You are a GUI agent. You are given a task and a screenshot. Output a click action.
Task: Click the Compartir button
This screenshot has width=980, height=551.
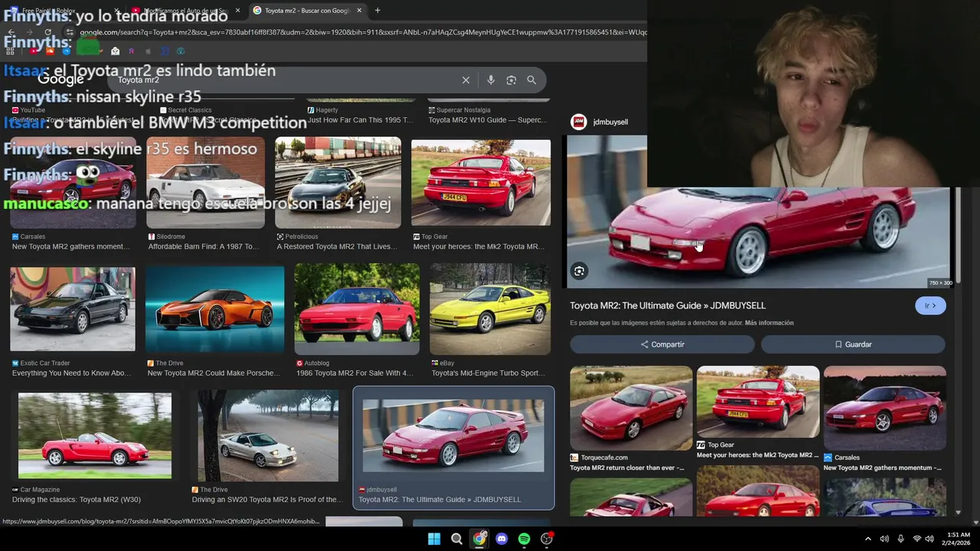pyautogui.click(x=662, y=344)
